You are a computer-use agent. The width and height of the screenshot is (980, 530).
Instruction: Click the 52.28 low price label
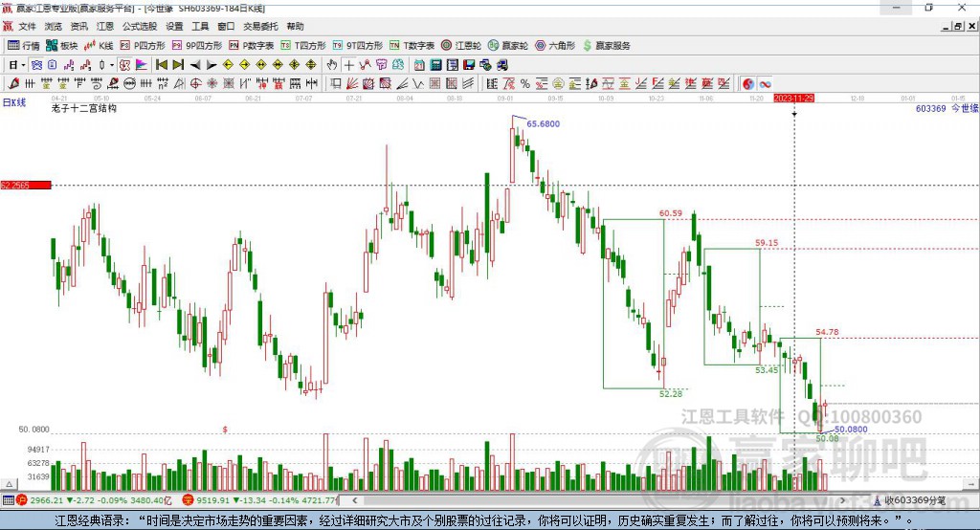[671, 394]
